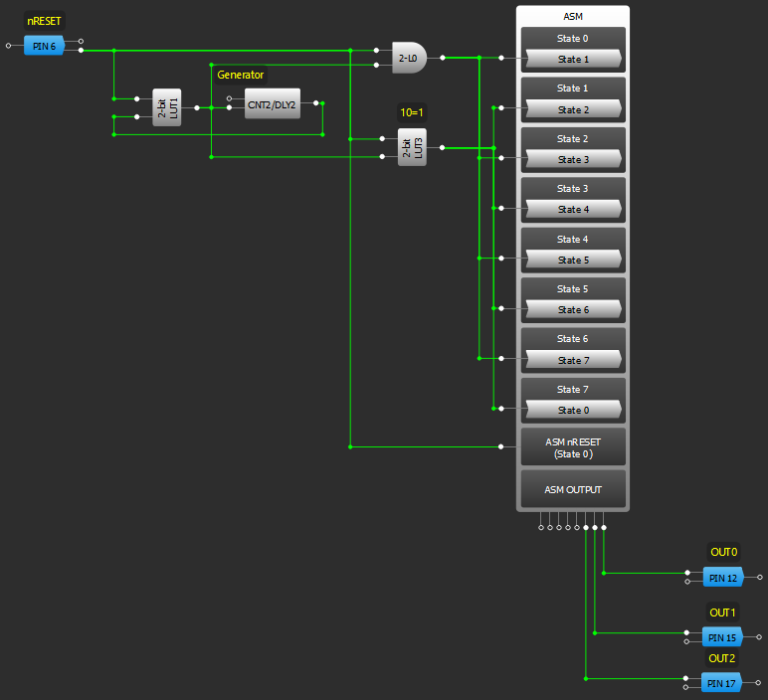Image resolution: width=768 pixels, height=700 pixels.
Task: Select the State 7 to State 0 transition
Action: tap(572, 410)
